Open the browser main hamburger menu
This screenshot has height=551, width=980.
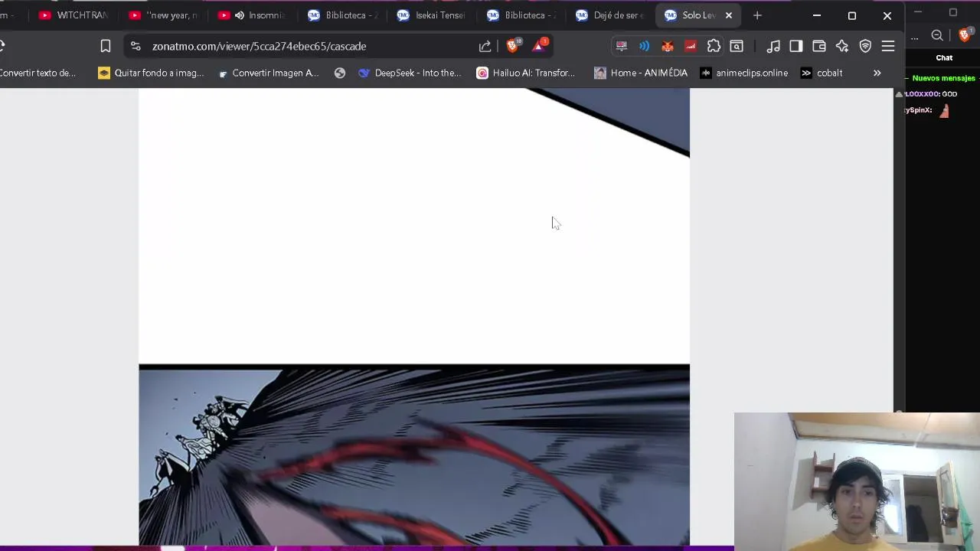click(888, 46)
